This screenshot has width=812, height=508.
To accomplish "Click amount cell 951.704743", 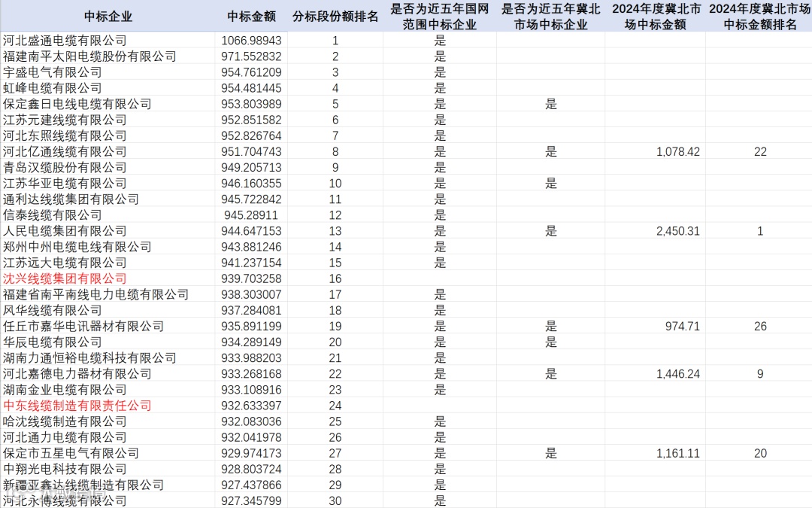I will (x=251, y=151).
